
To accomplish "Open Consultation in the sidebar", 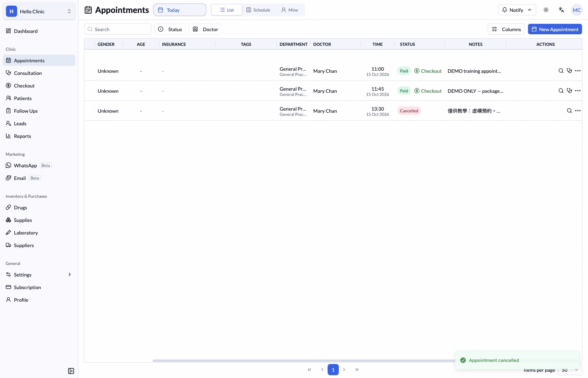I will point(39,73).
